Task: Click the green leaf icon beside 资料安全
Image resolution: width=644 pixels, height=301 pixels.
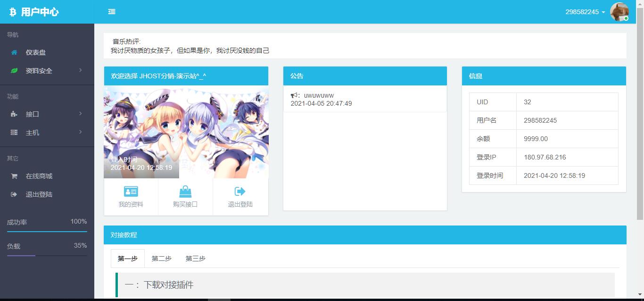Action: (14, 71)
